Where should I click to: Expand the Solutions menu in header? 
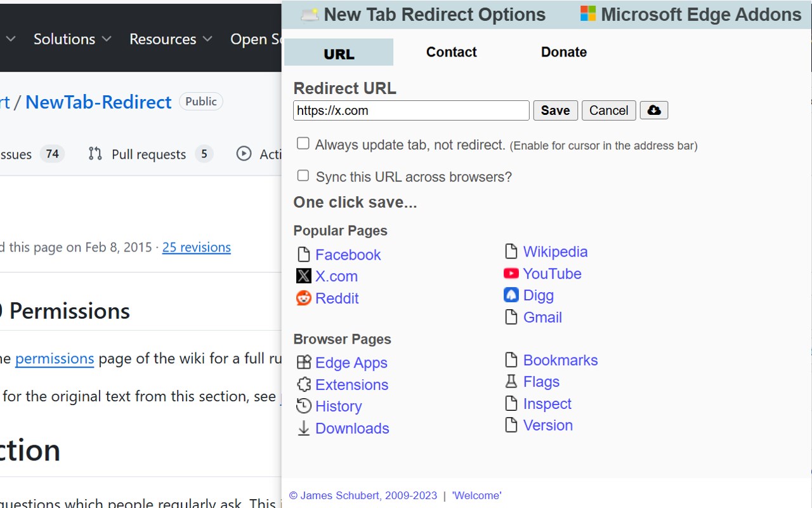tap(72, 39)
